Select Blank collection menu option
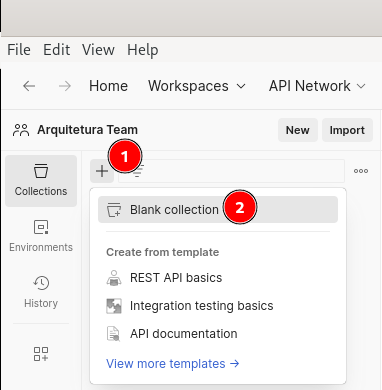382x390 pixels. tap(218, 210)
